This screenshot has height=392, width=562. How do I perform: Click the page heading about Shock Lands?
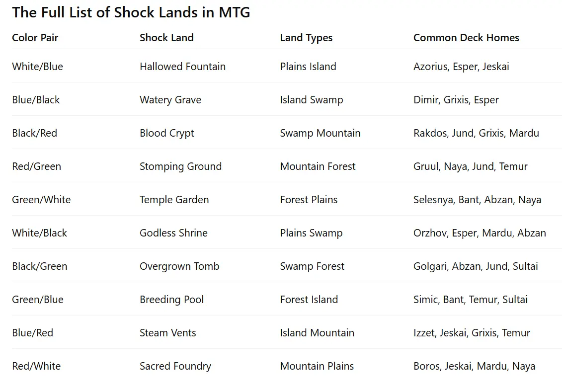(x=131, y=12)
